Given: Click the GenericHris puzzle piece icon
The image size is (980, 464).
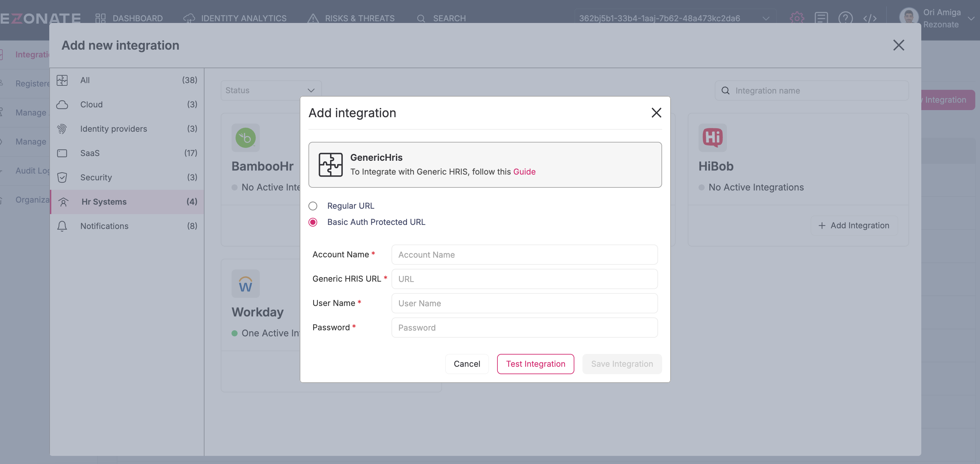Looking at the screenshot, I should [x=330, y=165].
